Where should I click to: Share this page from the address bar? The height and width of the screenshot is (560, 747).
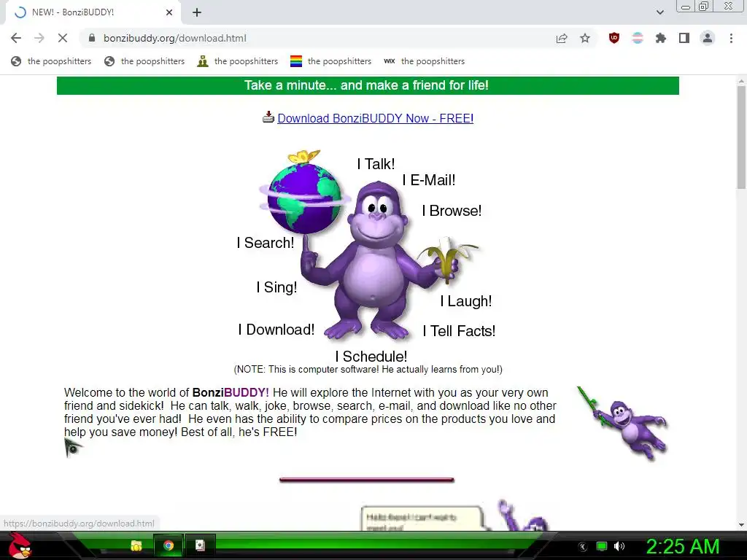(x=562, y=38)
